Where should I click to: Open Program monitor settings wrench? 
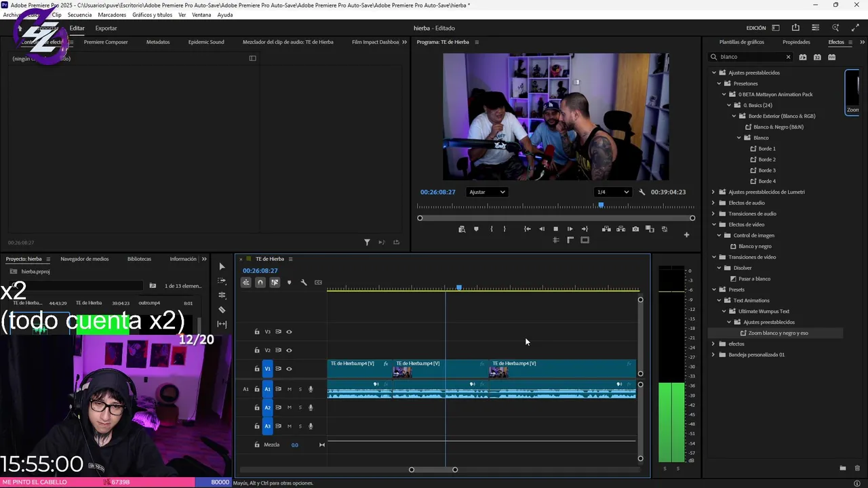pyautogui.click(x=642, y=192)
